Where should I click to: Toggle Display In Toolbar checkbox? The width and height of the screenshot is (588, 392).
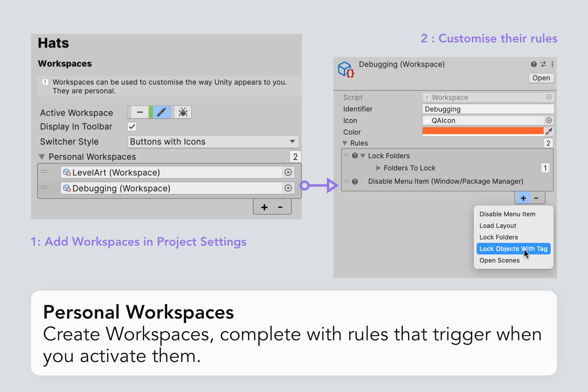[x=132, y=127]
